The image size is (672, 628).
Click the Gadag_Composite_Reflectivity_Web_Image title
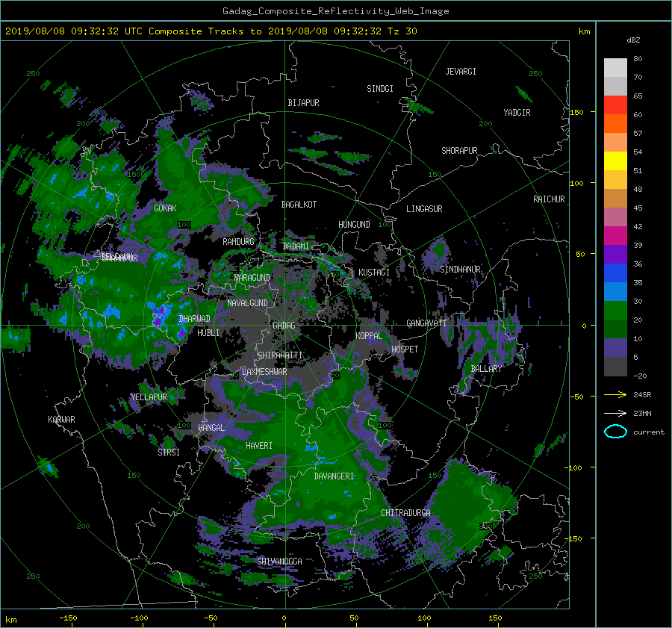335,11
